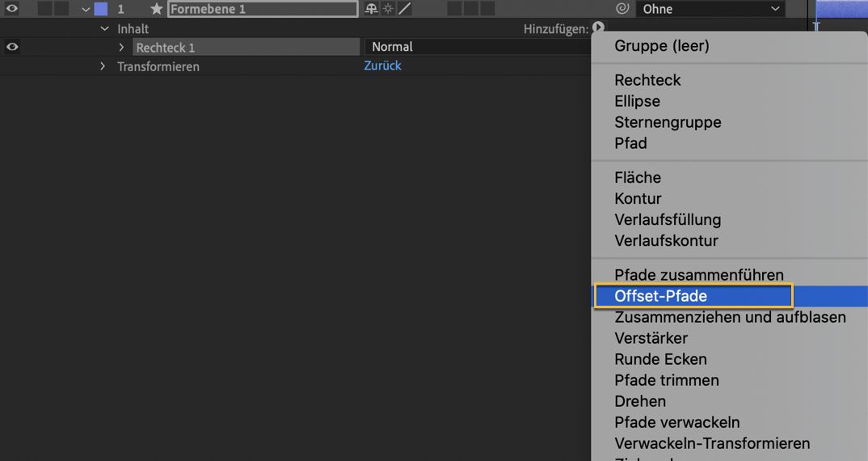Click the Zurück reset link
This screenshot has width=868, height=461.
coord(382,66)
